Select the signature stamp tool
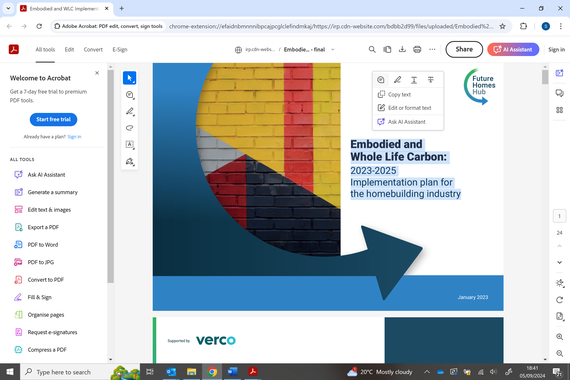The width and height of the screenshot is (570, 380). point(129,161)
